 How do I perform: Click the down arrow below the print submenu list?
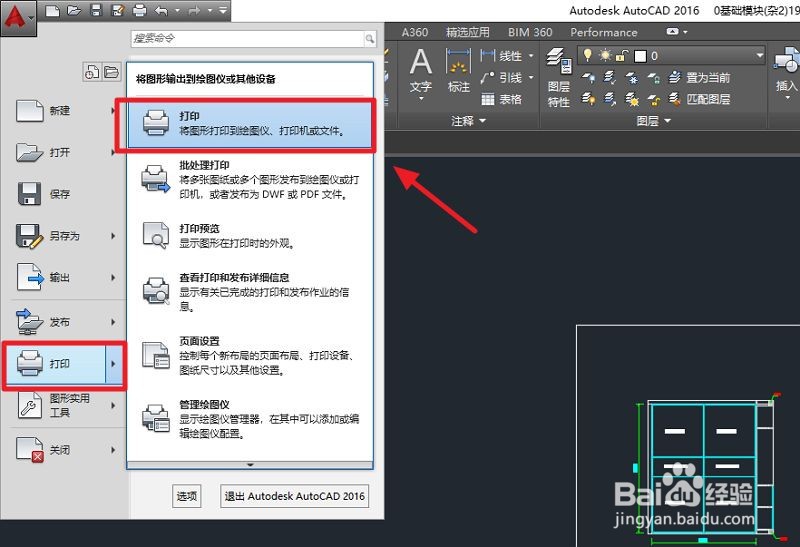pyautogui.click(x=250, y=465)
